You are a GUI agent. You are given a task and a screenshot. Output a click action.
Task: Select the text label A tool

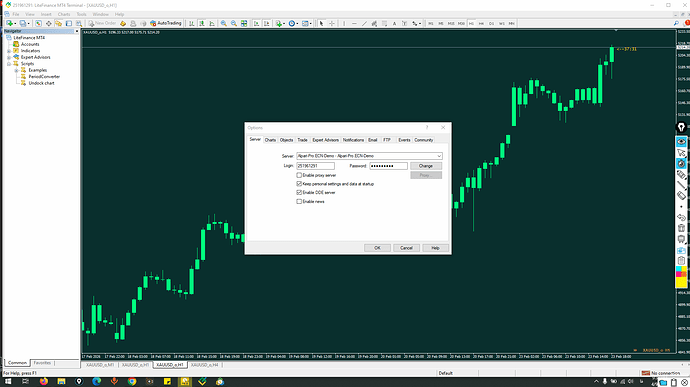(x=394, y=23)
